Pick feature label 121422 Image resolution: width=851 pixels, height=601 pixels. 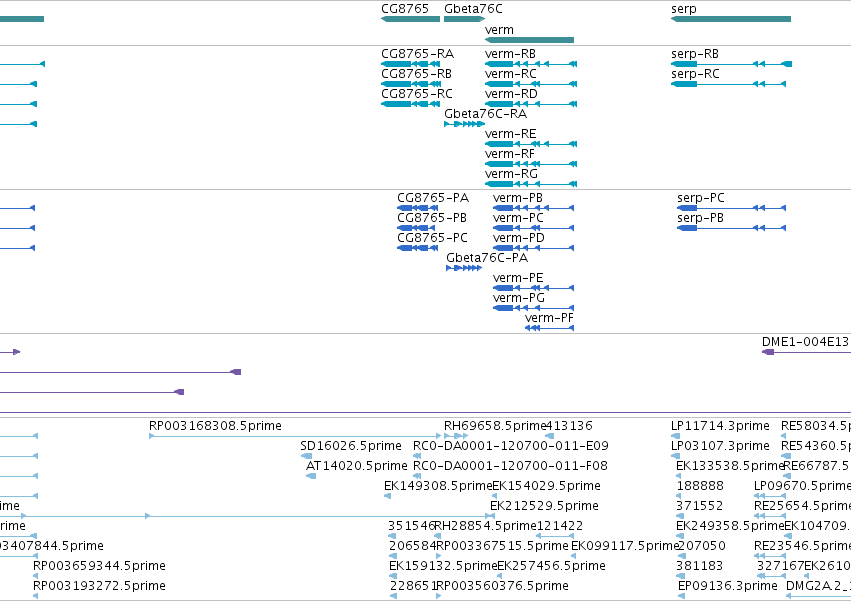(560, 526)
